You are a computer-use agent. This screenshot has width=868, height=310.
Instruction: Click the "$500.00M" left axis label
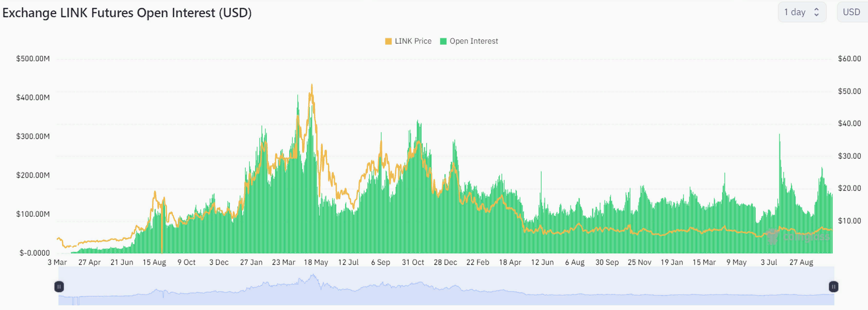[33, 58]
